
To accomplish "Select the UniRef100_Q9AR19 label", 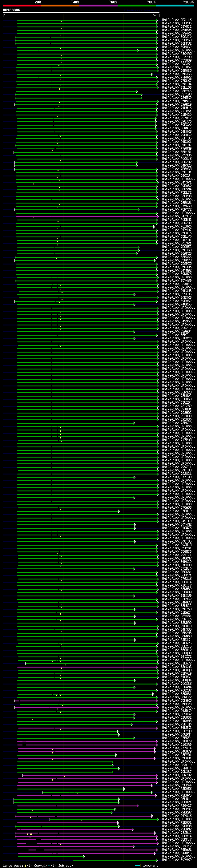I will click(177, 104).
